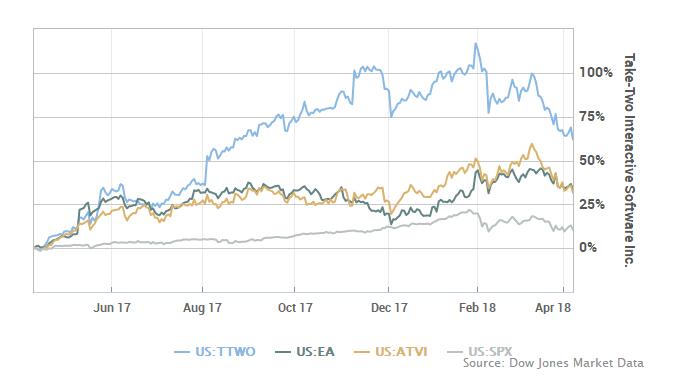Toggle the US:TTWO legend series
Image resolution: width=682 pixels, height=381 pixels.
tap(215, 351)
